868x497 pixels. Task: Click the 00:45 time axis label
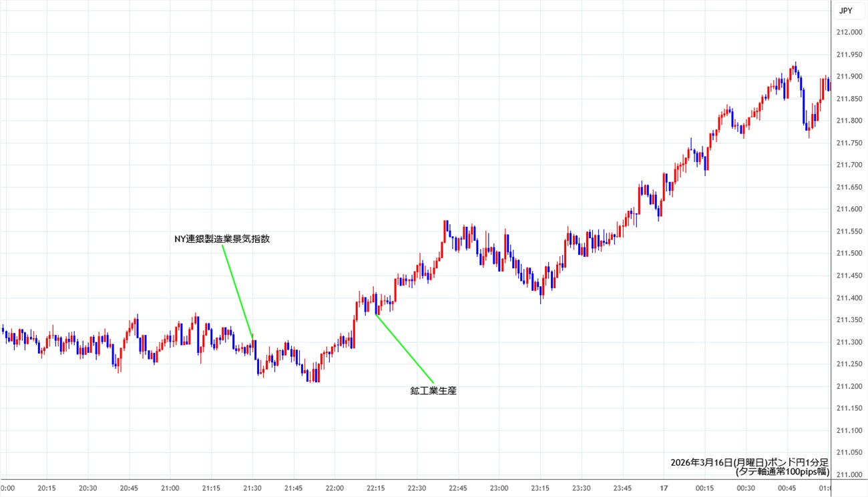[x=787, y=488]
